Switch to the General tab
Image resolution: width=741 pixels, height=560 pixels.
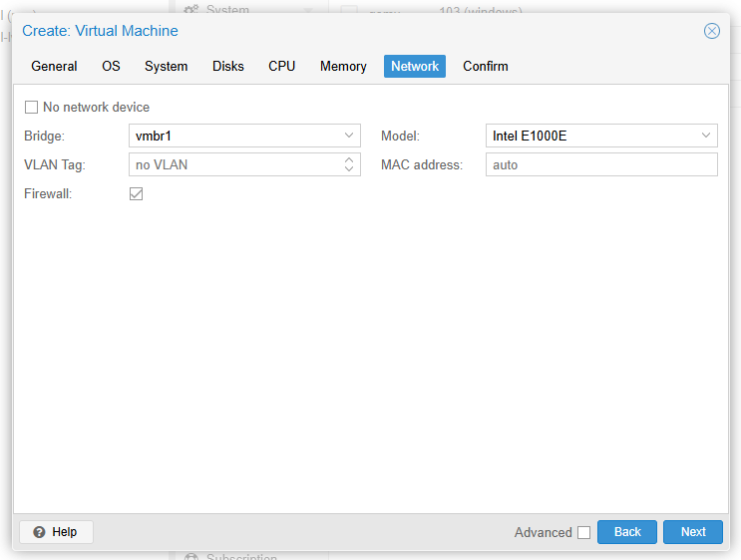[54, 67]
